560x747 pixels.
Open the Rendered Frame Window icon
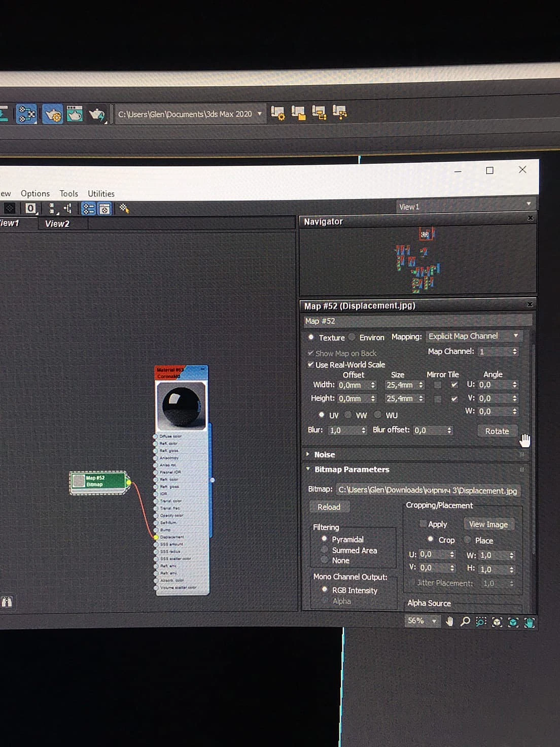pyautogui.click(x=75, y=114)
